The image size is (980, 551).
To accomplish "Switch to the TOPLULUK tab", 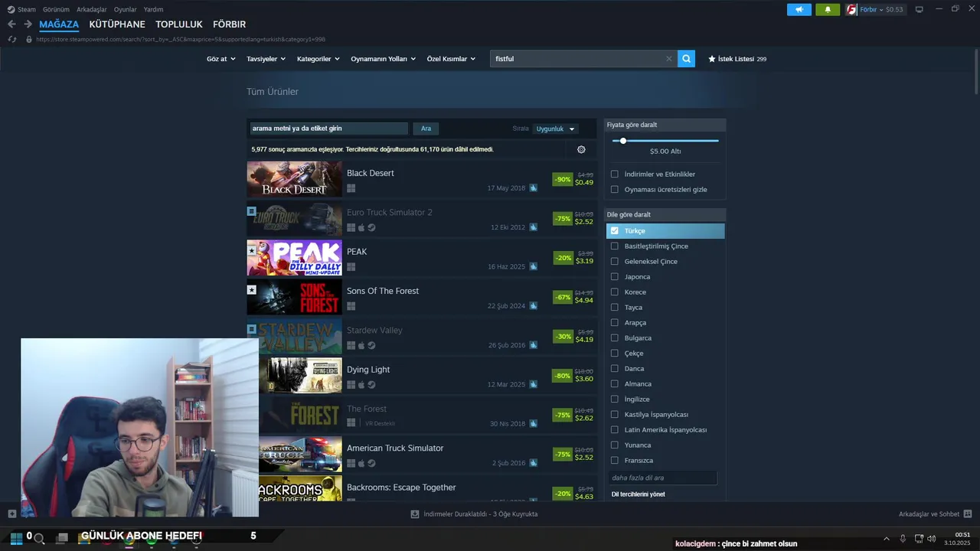I will 179,24.
